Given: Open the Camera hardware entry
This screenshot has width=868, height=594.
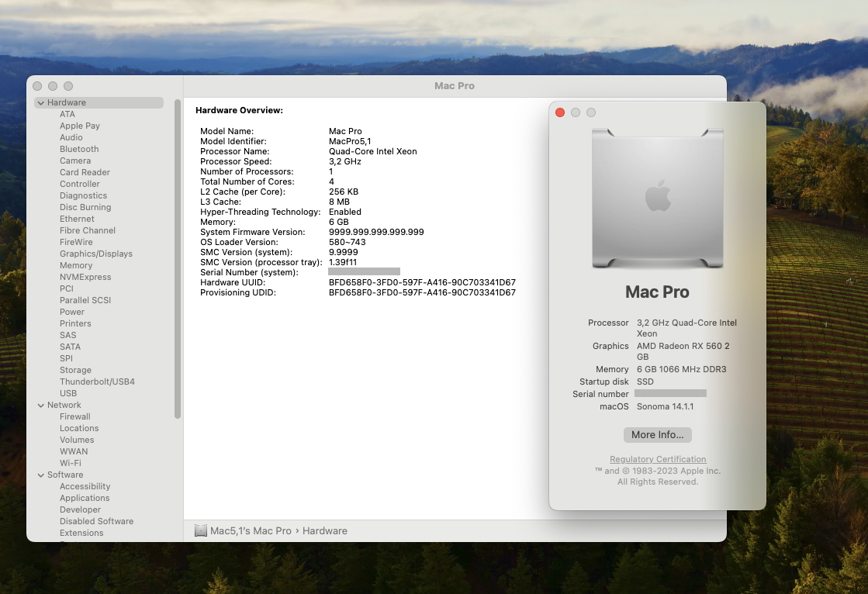Looking at the screenshot, I should coord(74,161).
